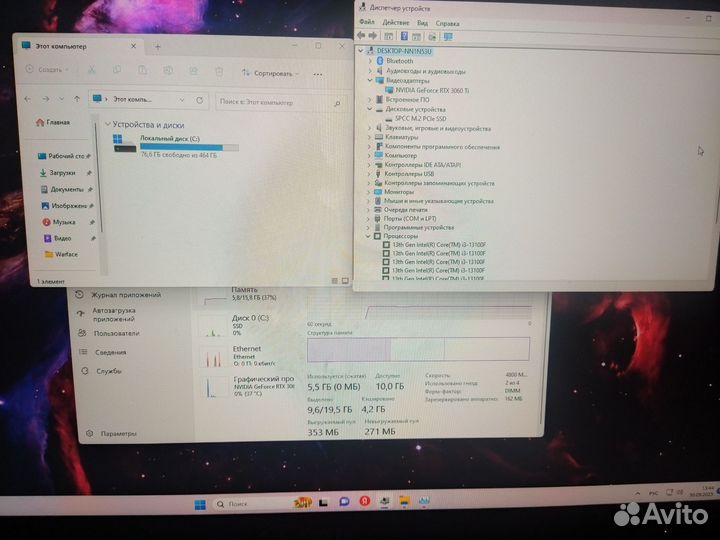Image resolution: width=720 pixels, height=540 pixels.
Task: Go up one level in File Explorer
Action: [77, 99]
